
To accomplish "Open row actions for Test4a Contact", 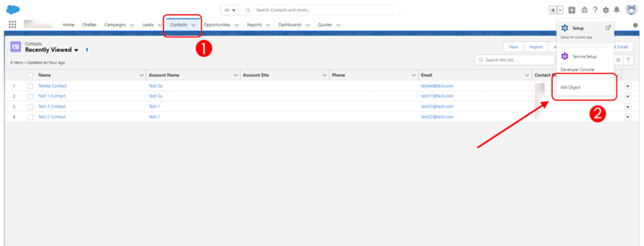I will coord(628,86).
